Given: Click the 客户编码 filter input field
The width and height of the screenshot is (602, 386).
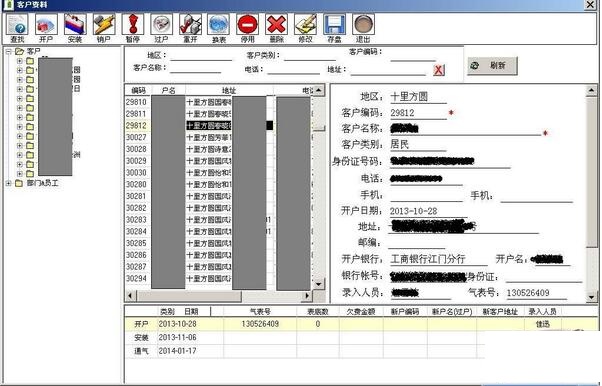Looking at the screenshot, I should pyautogui.click(x=413, y=57).
